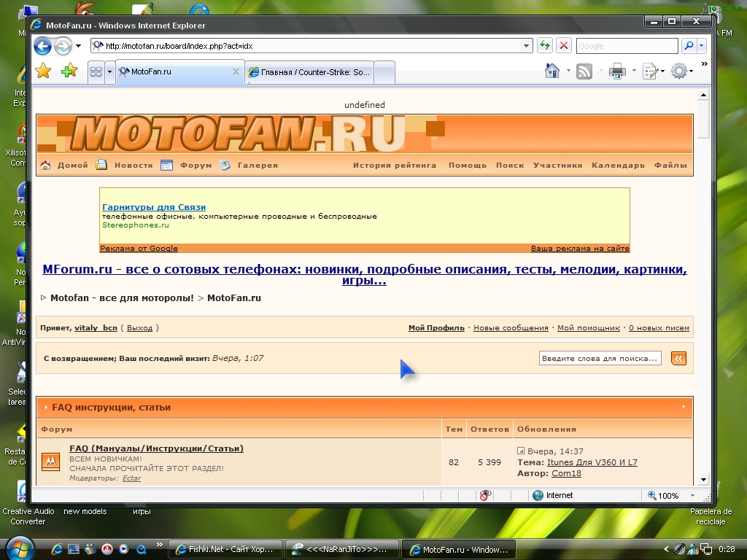
Task: Open the Мой помощник link
Action: (589, 327)
